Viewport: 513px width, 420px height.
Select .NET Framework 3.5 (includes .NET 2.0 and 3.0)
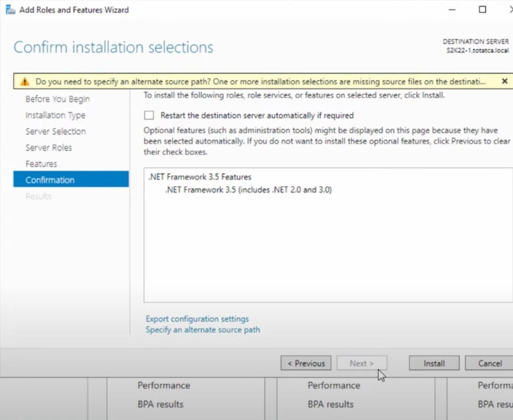click(248, 190)
